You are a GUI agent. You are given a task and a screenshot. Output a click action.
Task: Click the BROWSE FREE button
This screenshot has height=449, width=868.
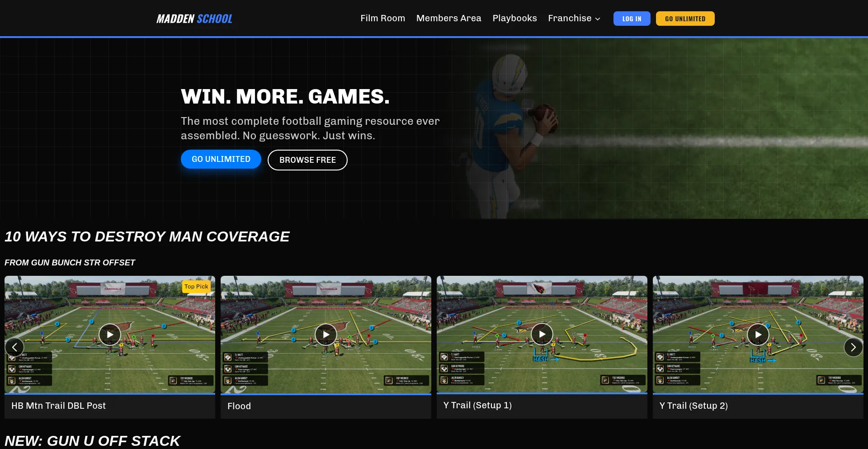pos(307,160)
